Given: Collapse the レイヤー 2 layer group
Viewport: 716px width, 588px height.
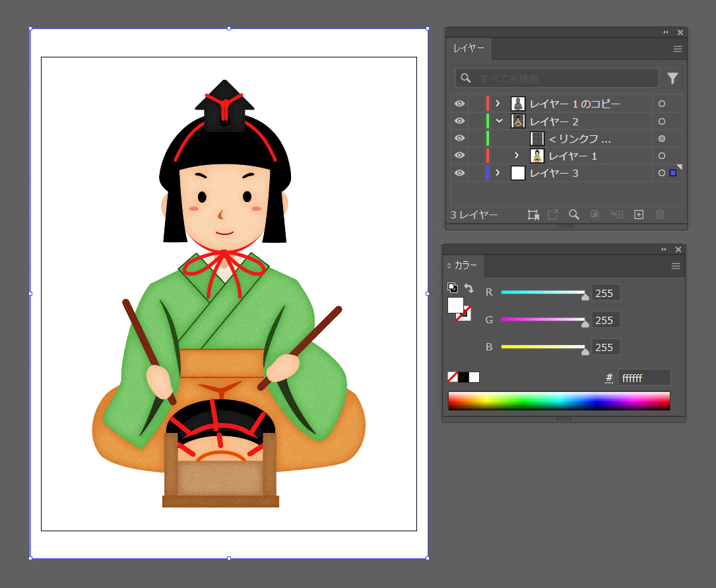Looking at the screenshot, I should click(x=500, y=121).
